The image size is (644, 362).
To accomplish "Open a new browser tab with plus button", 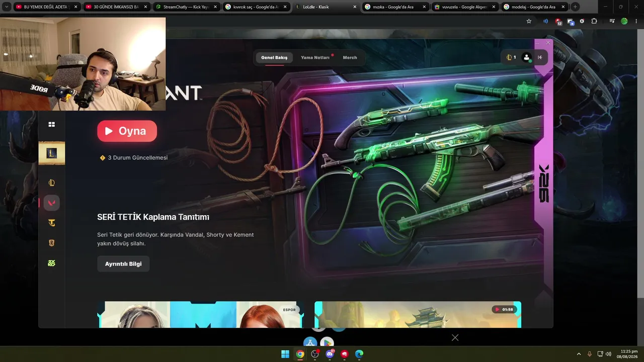I will point(575,7).
